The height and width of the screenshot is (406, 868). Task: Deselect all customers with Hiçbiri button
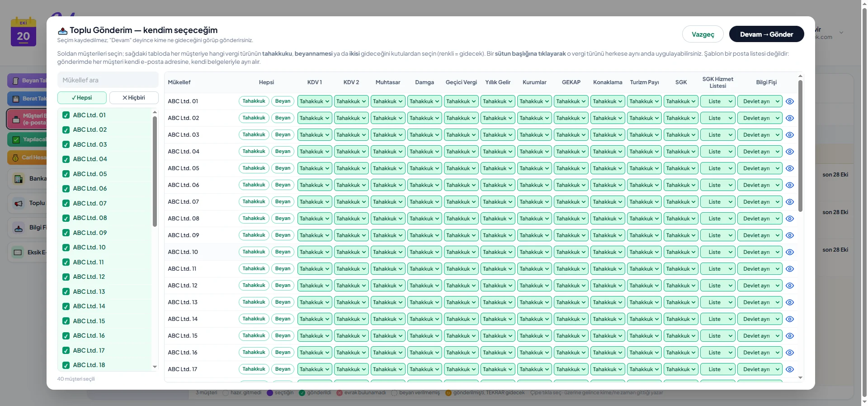pos(134,98)
